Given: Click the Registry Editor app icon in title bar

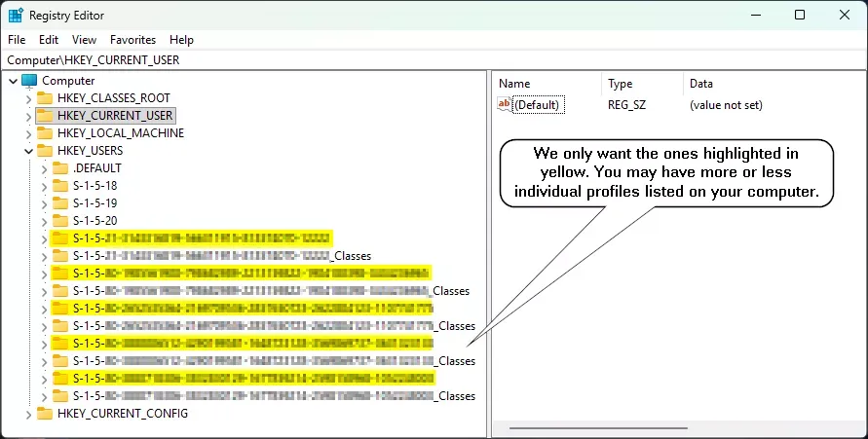Looking at the screenshot, I should click(x=16, y=15).
